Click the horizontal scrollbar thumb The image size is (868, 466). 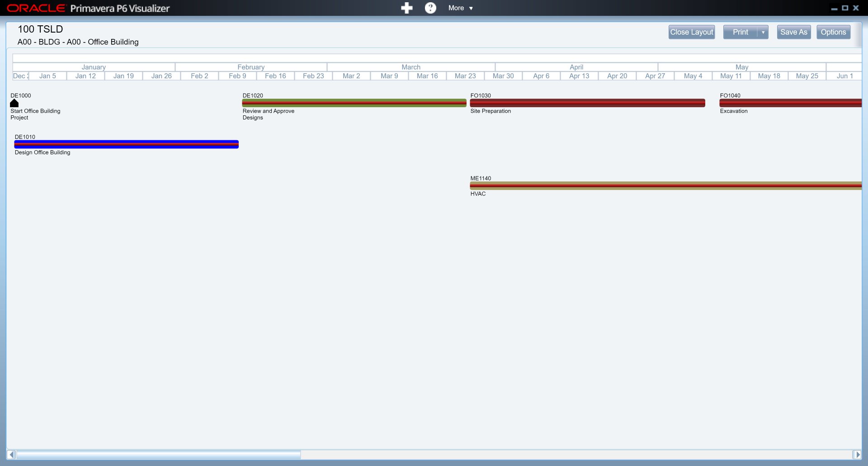(158, 454)
